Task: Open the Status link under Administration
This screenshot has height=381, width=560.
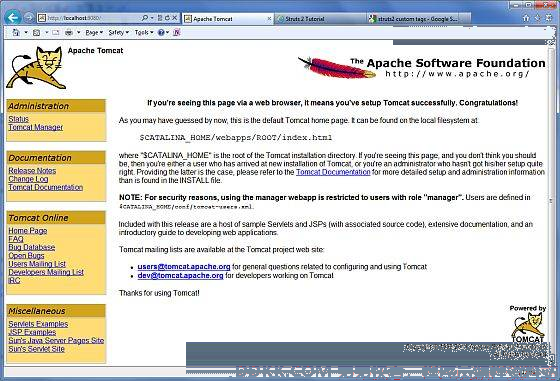Action: tap(18, 119)
